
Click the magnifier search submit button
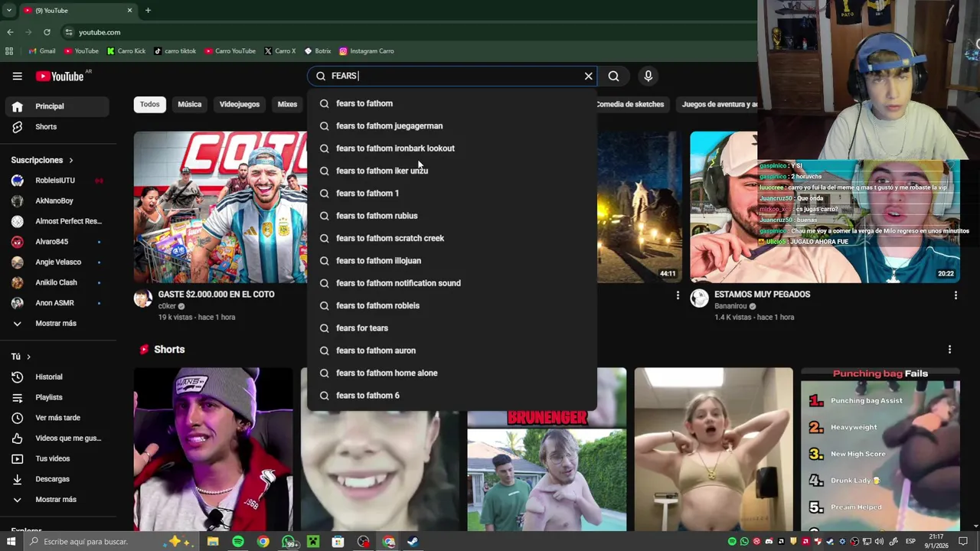tap(613, 76)
